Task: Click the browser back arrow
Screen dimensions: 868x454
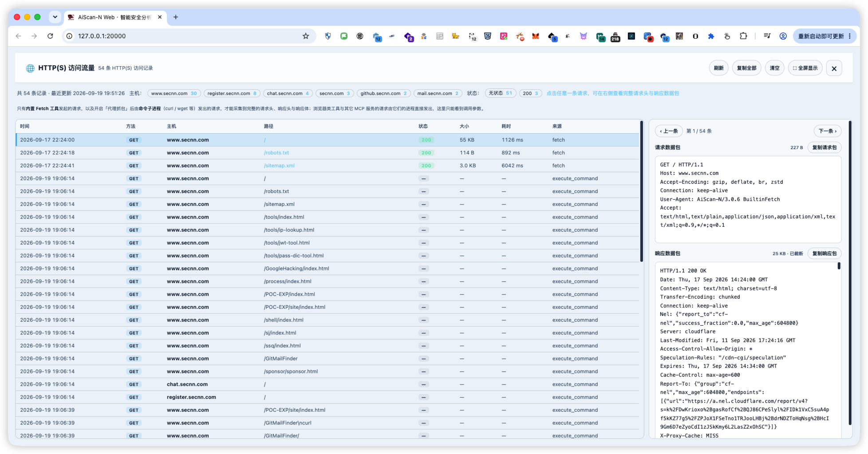Action: tap(18, 36)
